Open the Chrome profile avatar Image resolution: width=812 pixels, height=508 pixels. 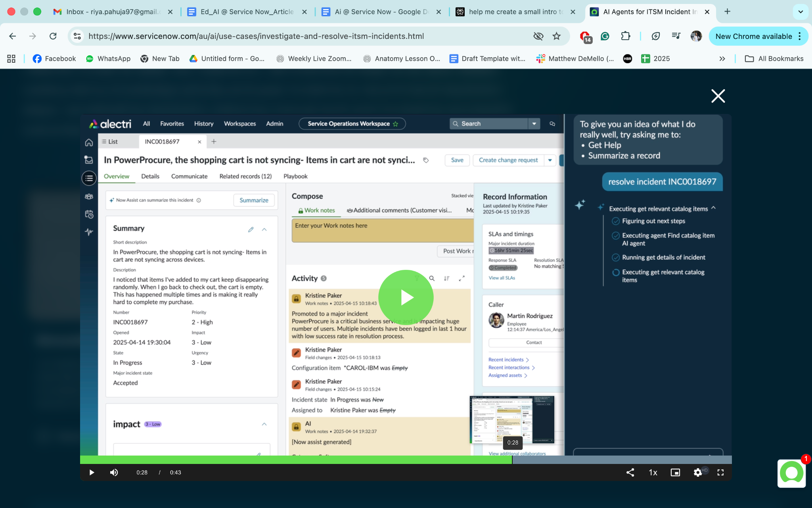click(696, 36)
